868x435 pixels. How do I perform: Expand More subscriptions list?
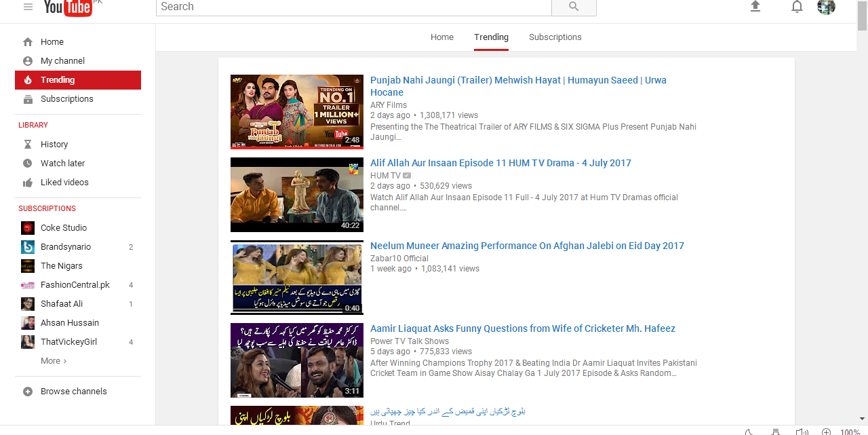(54, 361)
